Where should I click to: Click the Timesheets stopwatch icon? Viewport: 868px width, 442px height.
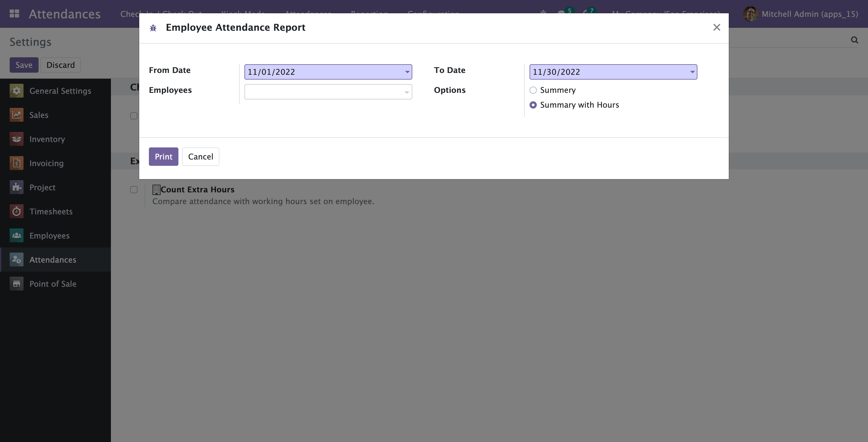point(17,211)
